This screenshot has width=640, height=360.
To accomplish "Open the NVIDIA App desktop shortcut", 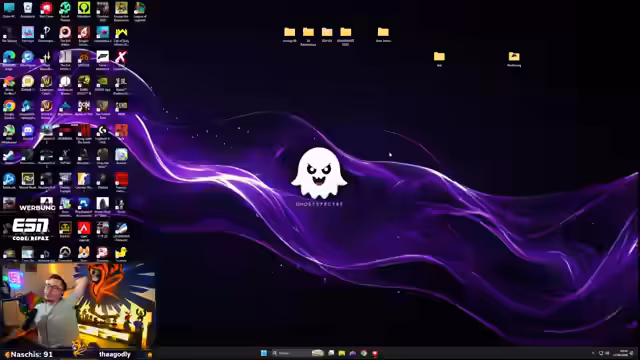I will pos(102,84).
